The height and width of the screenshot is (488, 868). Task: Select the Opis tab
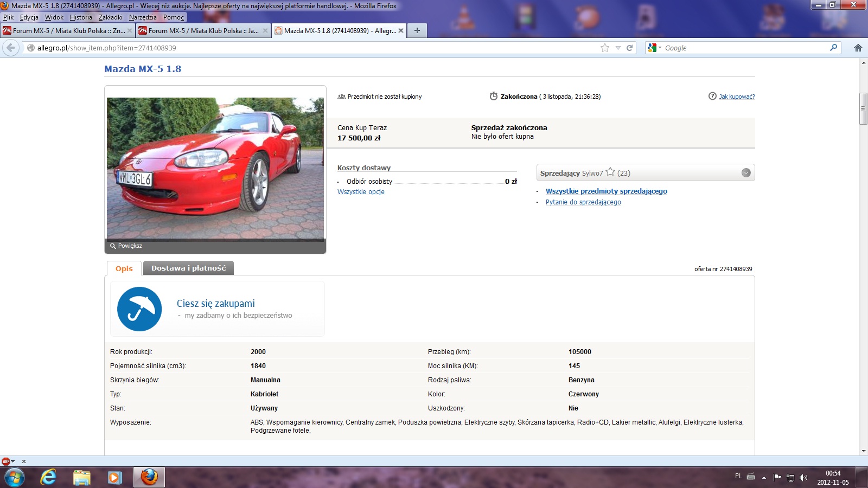point(124,268)
